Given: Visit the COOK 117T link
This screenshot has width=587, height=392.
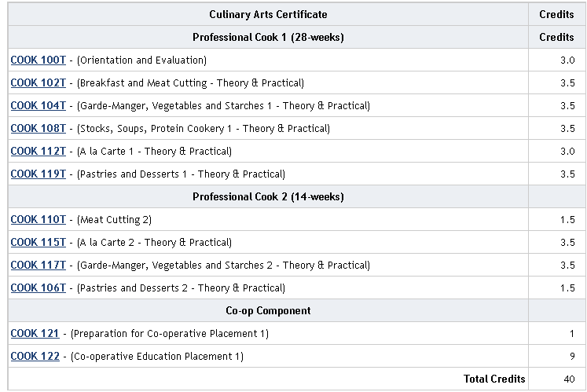Looking at the screenshot, I should (38, 266).
